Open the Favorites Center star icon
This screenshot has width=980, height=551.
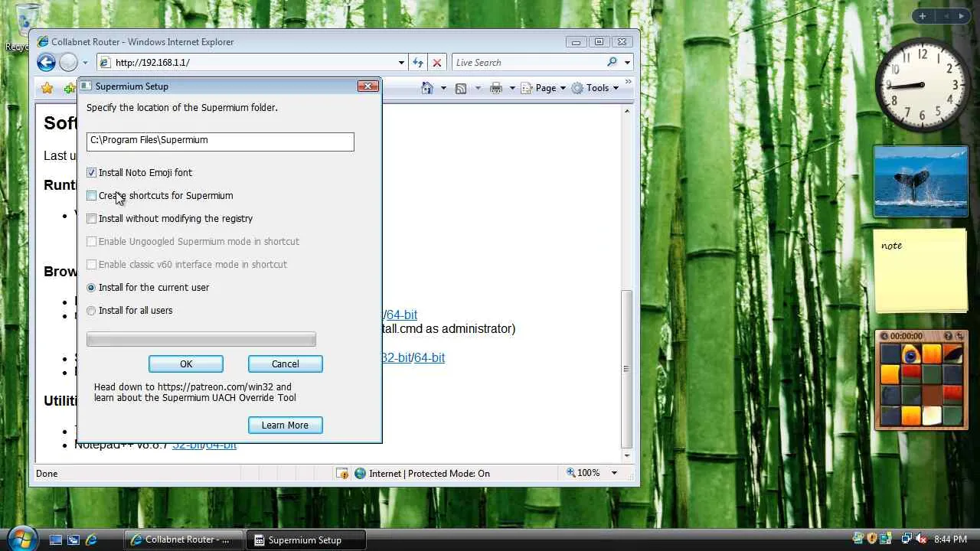click(x=47, y=88)
